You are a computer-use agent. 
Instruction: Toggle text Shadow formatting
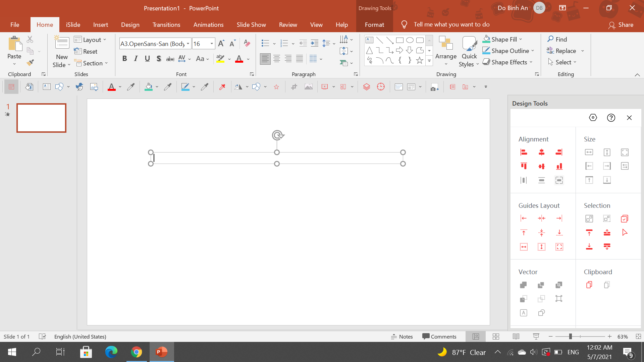[159, 59]
